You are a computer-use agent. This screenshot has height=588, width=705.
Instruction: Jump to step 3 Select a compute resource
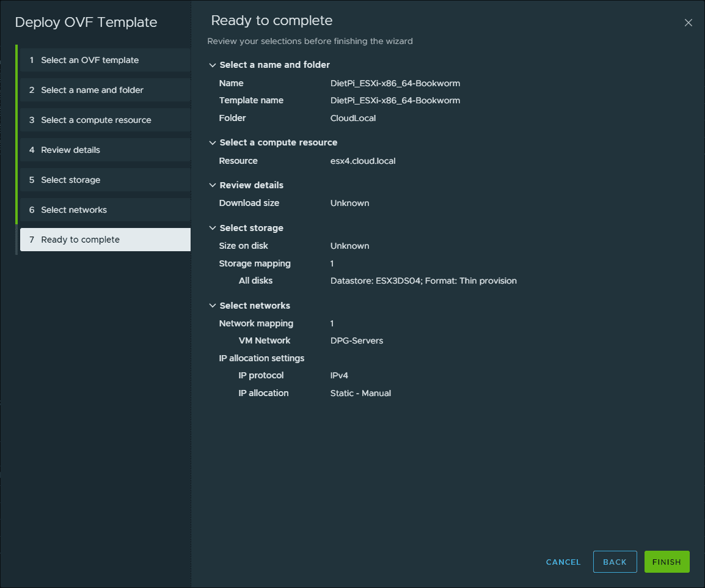(x=96, y=120)
